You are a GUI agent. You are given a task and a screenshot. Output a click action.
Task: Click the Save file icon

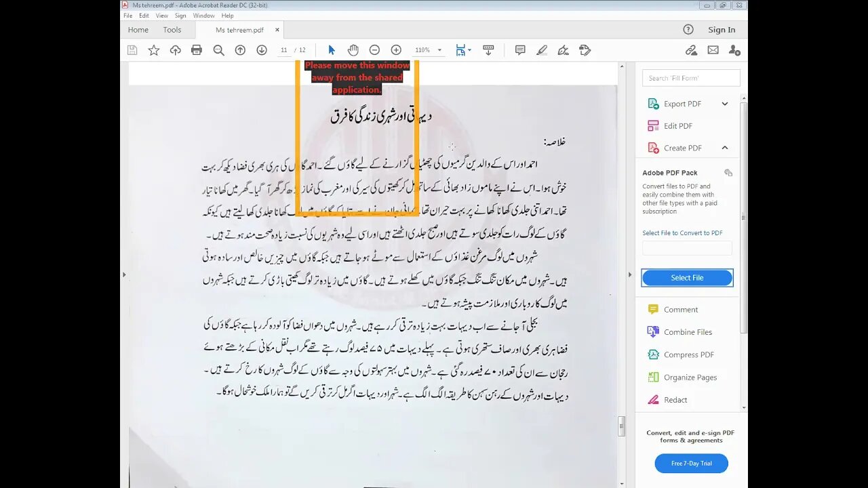click(132, 50)
